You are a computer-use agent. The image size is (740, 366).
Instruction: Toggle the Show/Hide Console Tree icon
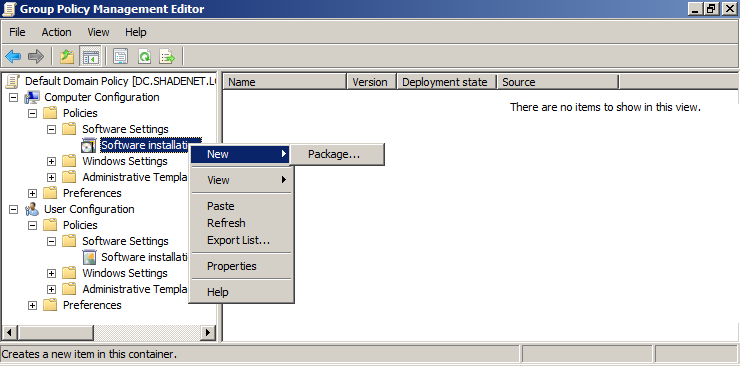pos(90,57)
